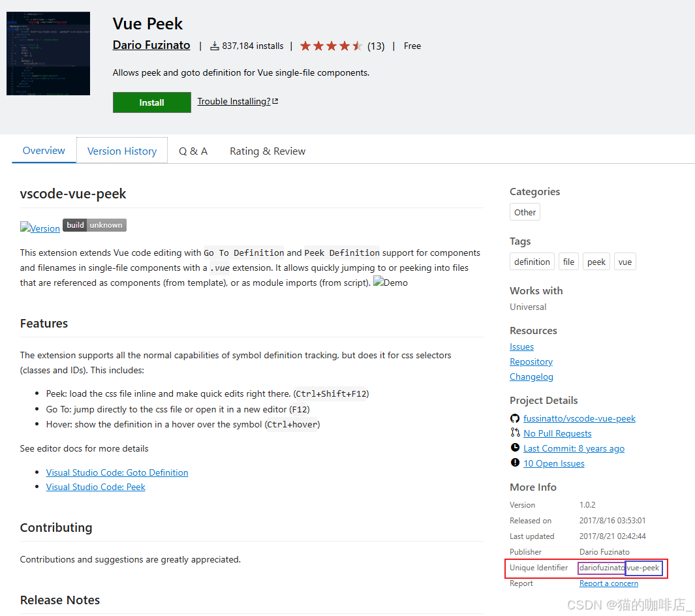The width and height of the screenshot is (695, 616).
Task: Click the installs download icon
Action: coord(215,46)
